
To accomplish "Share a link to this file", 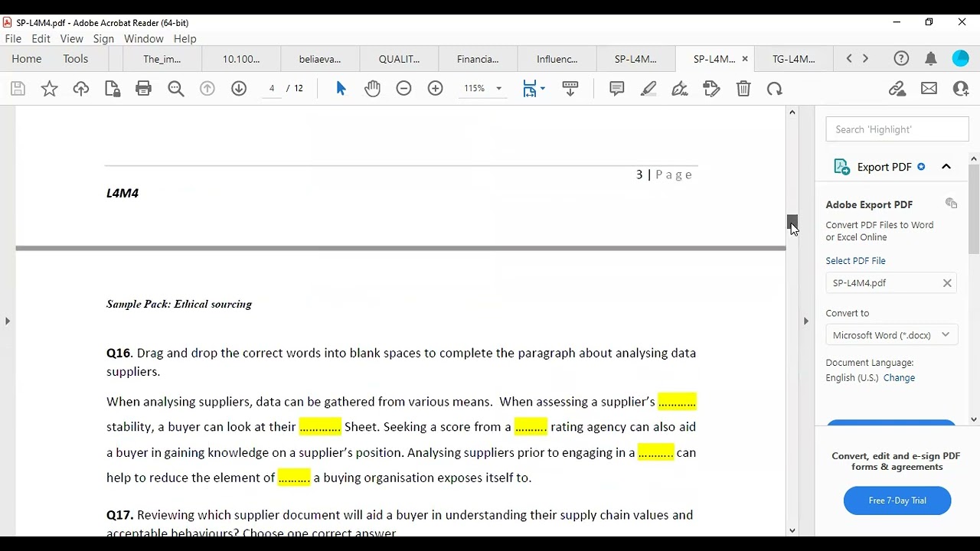I will tap(897, 89).
